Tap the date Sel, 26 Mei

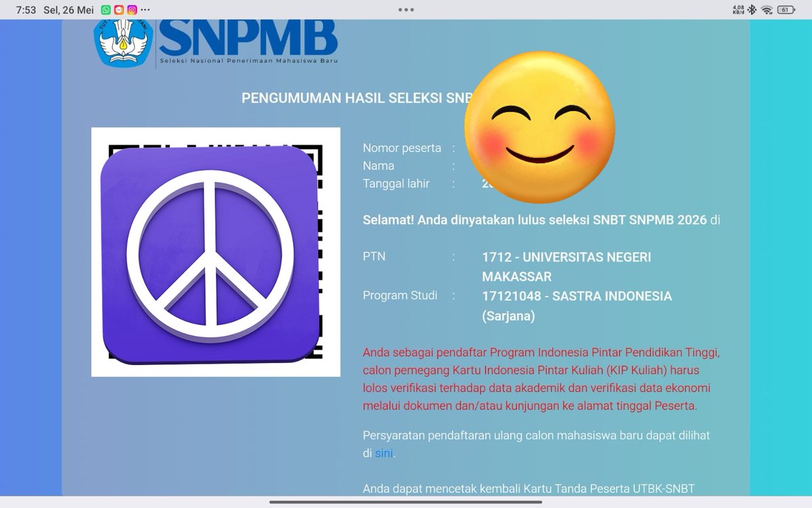point(69,10)
